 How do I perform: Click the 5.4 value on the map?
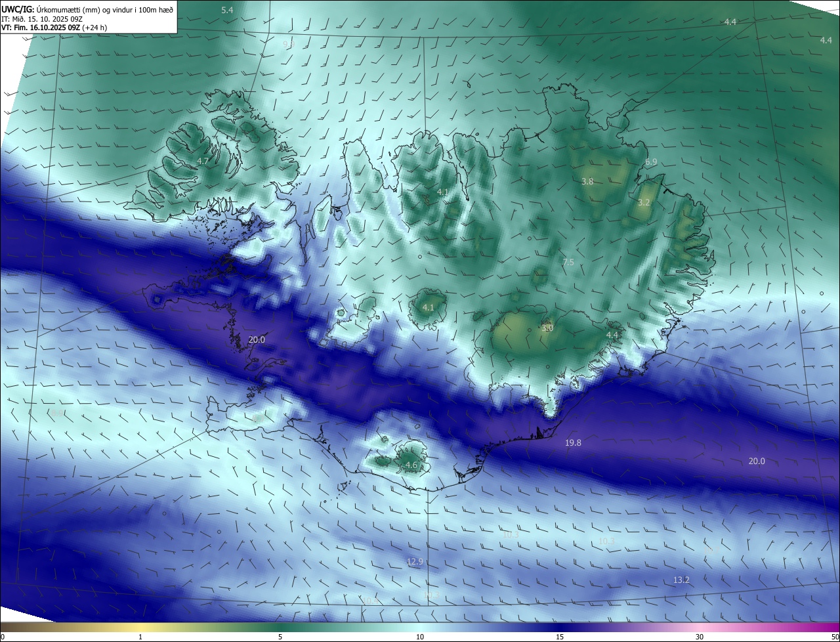tap(227, 10)
